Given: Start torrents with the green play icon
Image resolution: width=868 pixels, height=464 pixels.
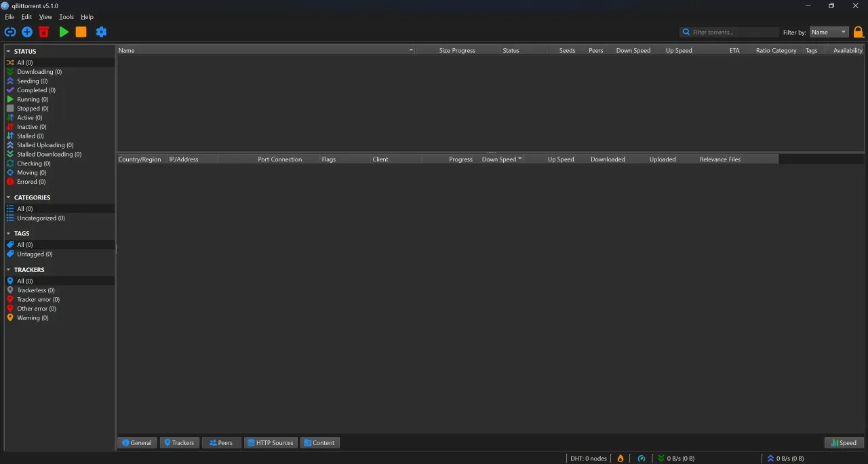Looking at the screenshot, I should tap(64, 32).
